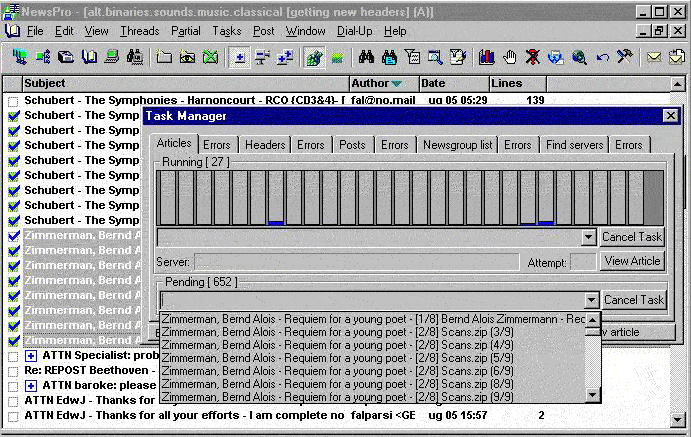
Task: Click the open book icon in toolbar
Action: 90,57
